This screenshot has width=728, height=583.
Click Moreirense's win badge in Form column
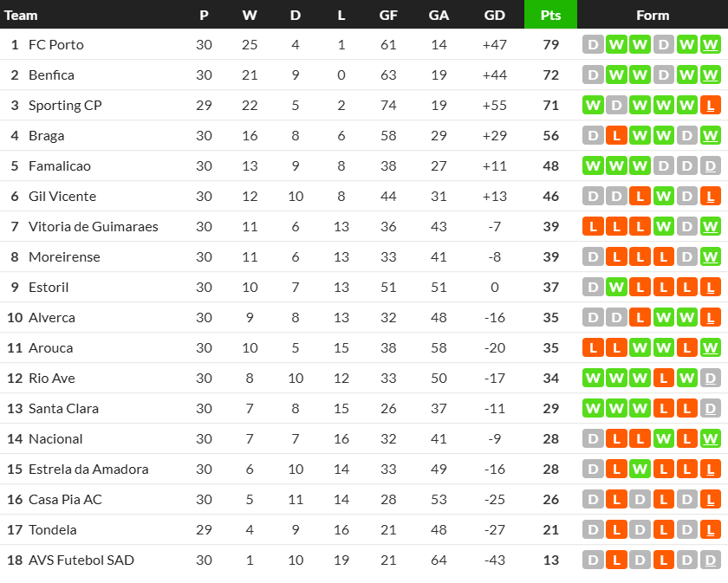point(711,257)
